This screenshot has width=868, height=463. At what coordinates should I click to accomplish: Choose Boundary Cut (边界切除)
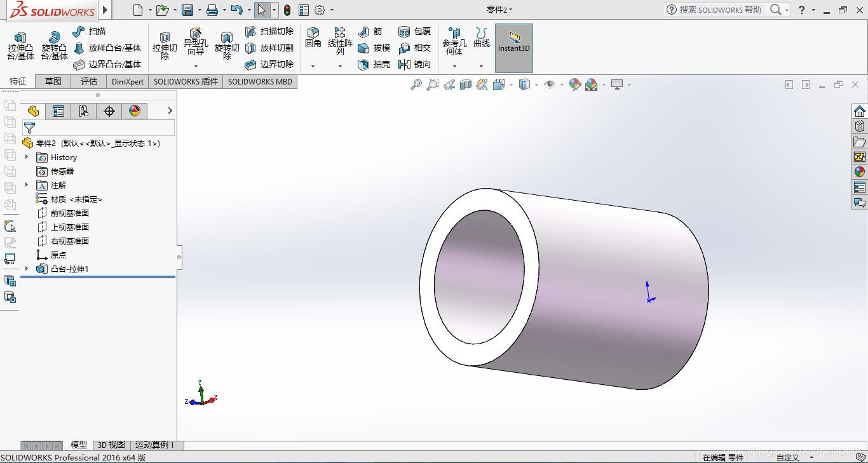tap(269, 64)
